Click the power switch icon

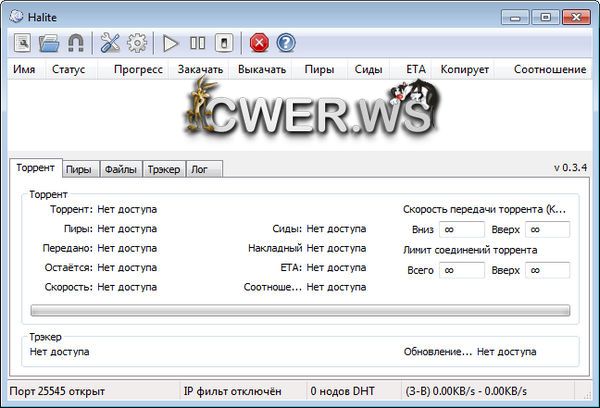(x=225, y=43)
